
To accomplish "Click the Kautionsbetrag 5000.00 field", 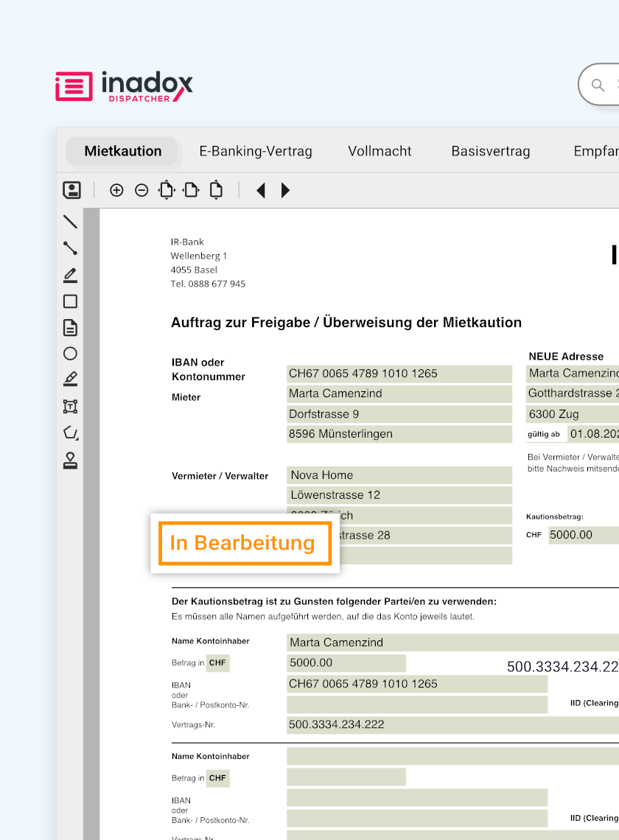I will [584, 535].
